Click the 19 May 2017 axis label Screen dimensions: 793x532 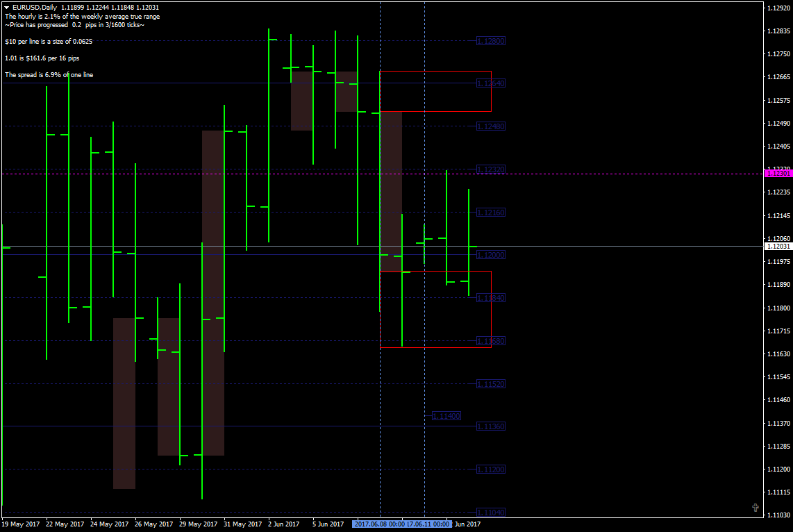pyautogui.click(x=22, y=524)
